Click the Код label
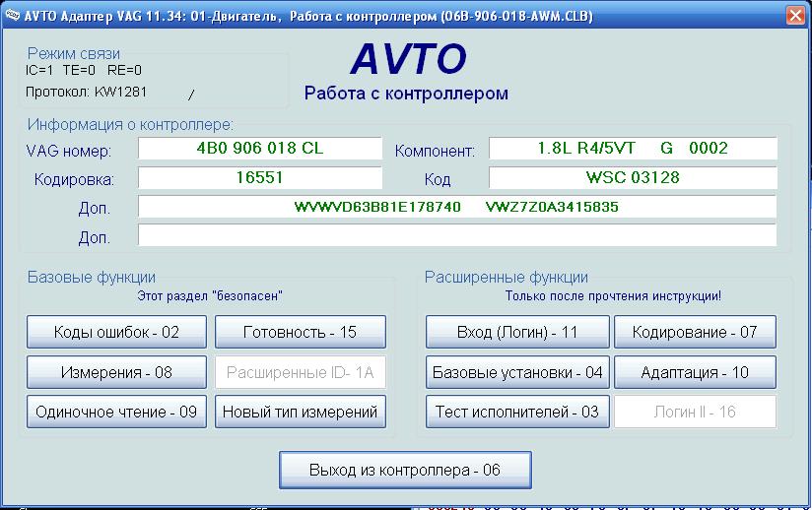 click(438, 180)
